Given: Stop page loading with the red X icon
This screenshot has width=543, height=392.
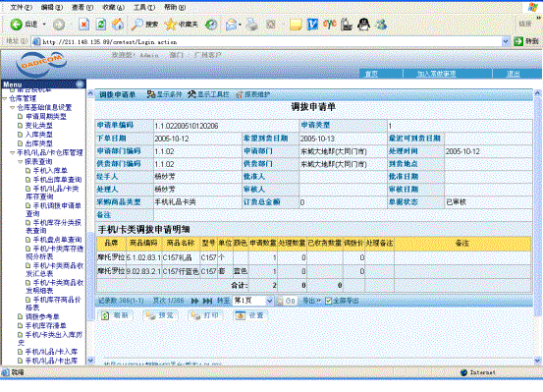Looking at the screenshot, I should (83, 25).
